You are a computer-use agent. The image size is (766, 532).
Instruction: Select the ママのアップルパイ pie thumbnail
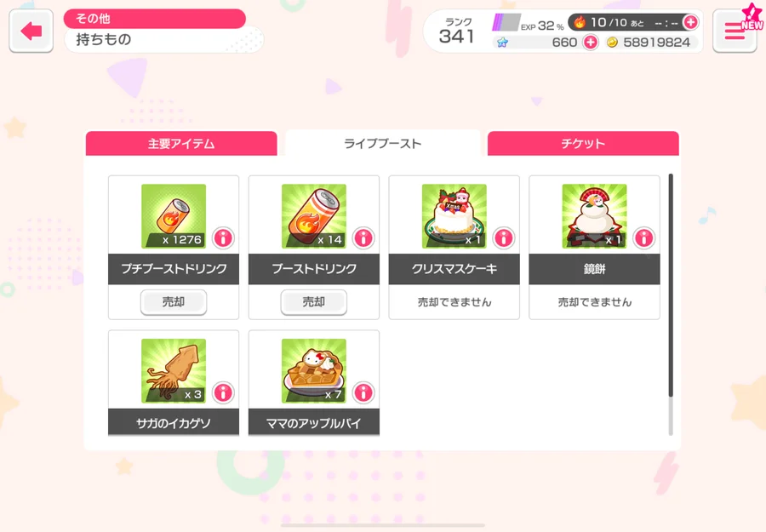pos(313,371)
